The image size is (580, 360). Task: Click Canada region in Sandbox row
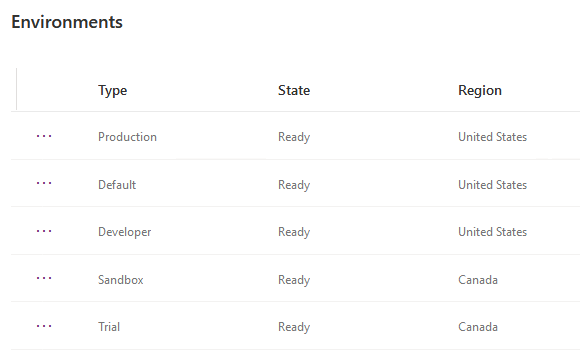pos(478,280)
